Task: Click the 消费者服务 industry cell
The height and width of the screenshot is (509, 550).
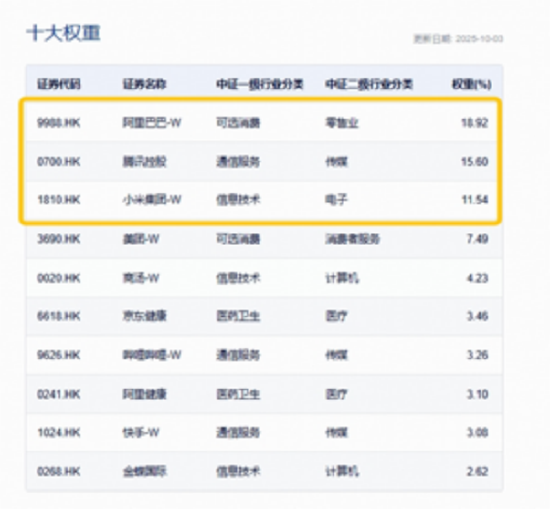Action: point(353,239)
